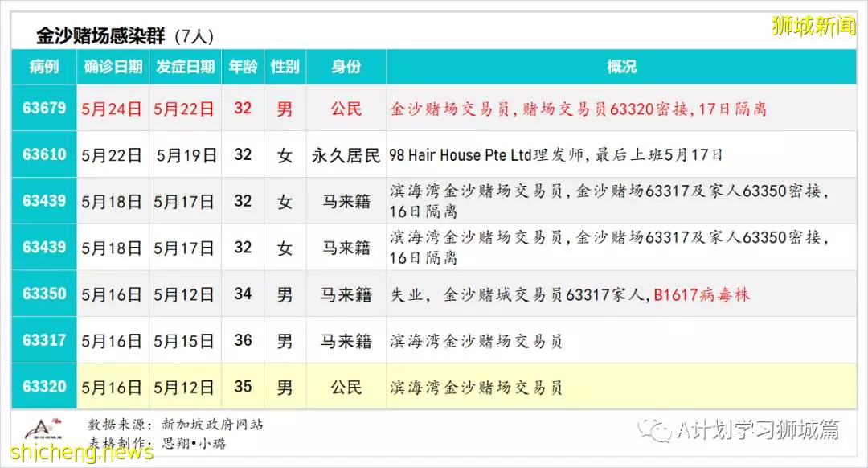Click the red text B1617病毒株
The height and width of the screenshot is (468, 868).
click(702, 294)
